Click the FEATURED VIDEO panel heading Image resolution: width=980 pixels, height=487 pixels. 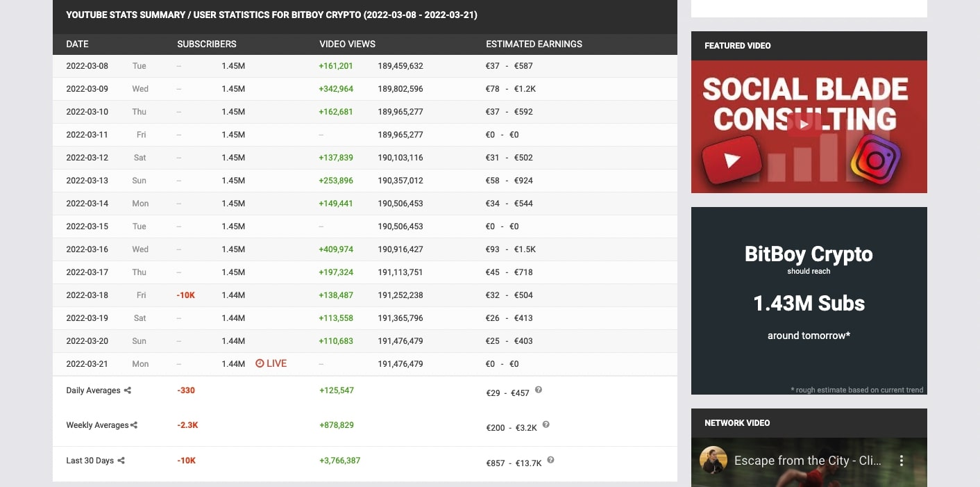(737, 46)
